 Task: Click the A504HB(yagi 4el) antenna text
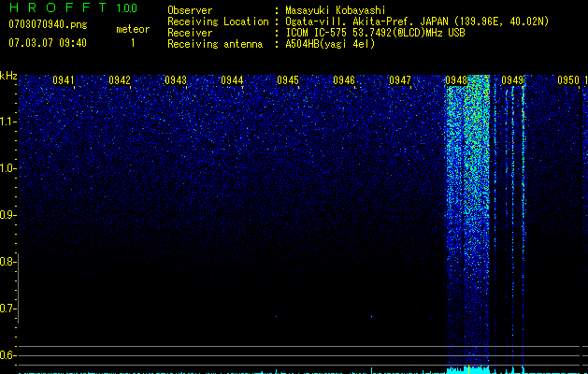click(x=330, y=44)
